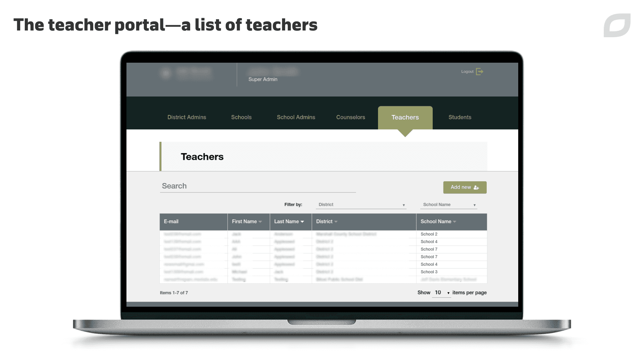This screenshot has height=362, width=644.
Task: Click the Search input field
Action: [x=259, y=186]
